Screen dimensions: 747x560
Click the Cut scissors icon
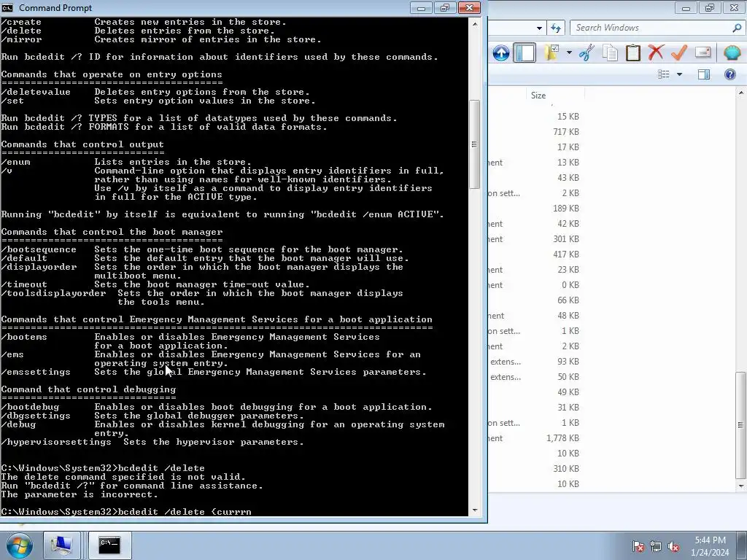pos(587,52)
